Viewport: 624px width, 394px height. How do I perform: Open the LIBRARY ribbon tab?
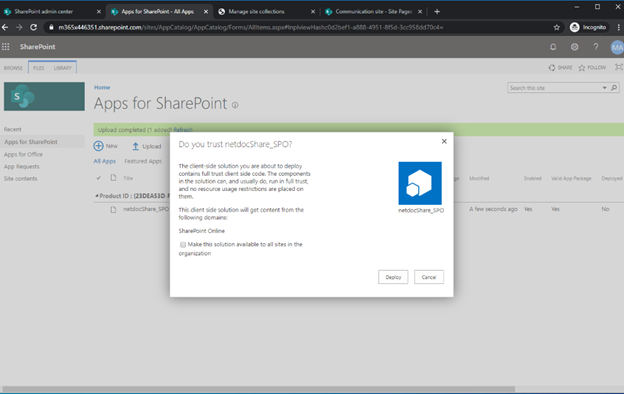[62, 68]
